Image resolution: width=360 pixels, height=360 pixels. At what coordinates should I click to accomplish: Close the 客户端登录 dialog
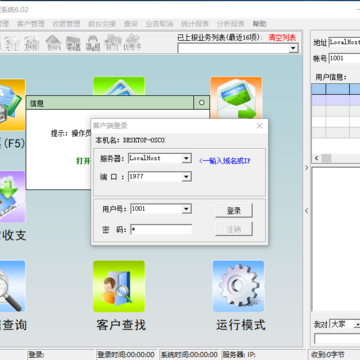259,126
